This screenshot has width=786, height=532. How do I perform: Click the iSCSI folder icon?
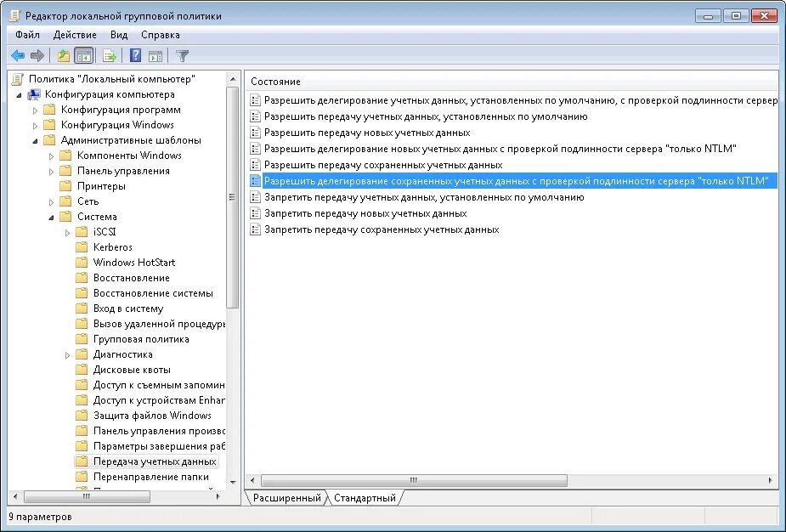pos(82,232)
